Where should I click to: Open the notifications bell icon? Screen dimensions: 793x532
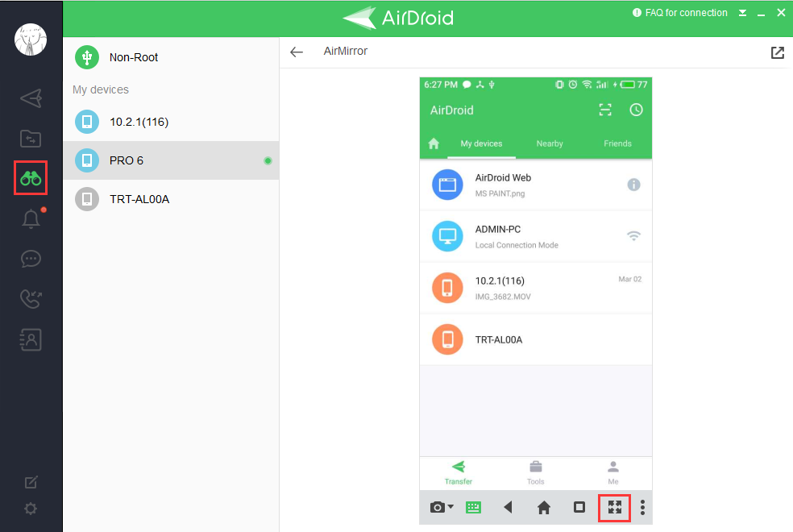tap(31, 218)
